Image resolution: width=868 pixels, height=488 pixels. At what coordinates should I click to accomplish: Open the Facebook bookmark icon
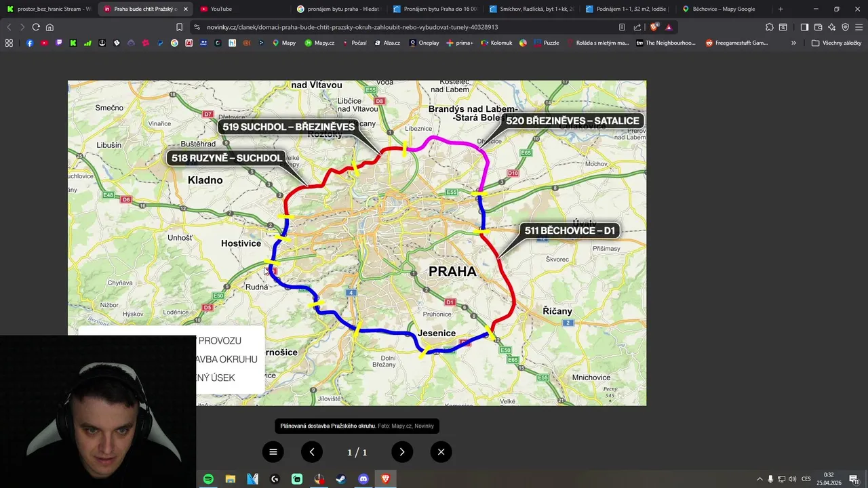coord(29,43)
